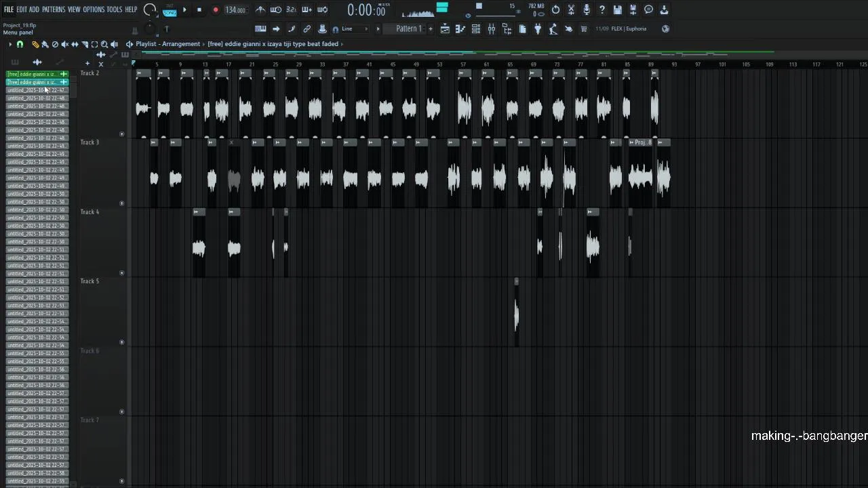
Task: Select the playlist select tool
Action: point(94,44)
